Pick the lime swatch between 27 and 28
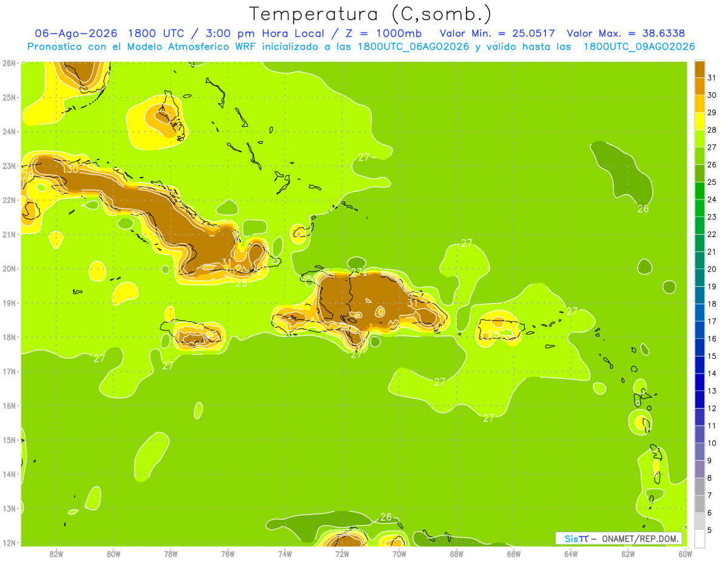Viewport: 728px width, 562px height. (x=699, y=138)
